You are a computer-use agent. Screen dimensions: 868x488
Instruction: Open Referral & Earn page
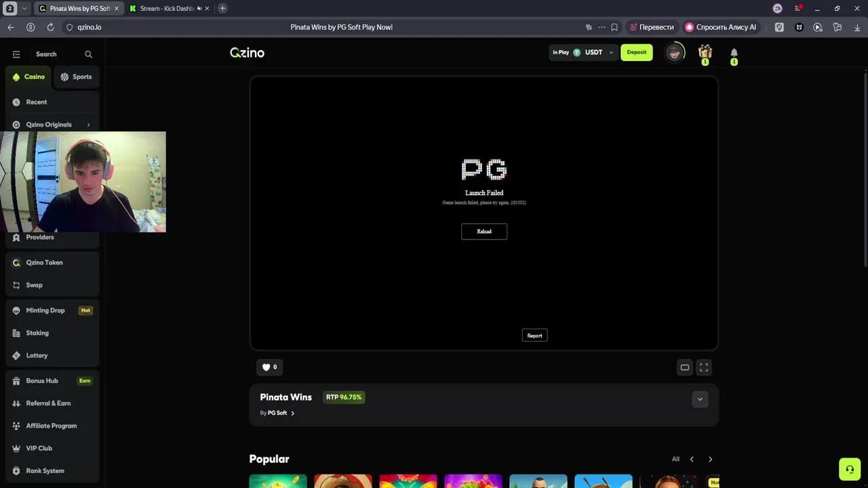tap(52, 403)
